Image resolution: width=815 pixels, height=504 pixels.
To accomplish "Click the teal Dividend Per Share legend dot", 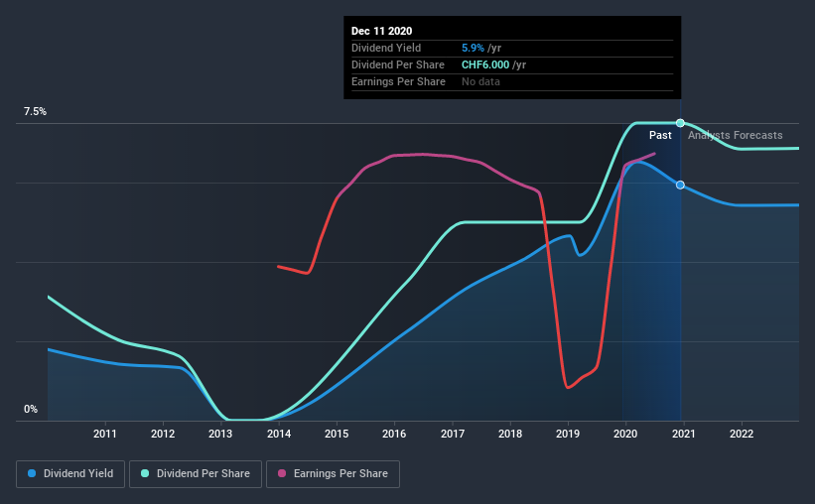I will click(145, 473).
